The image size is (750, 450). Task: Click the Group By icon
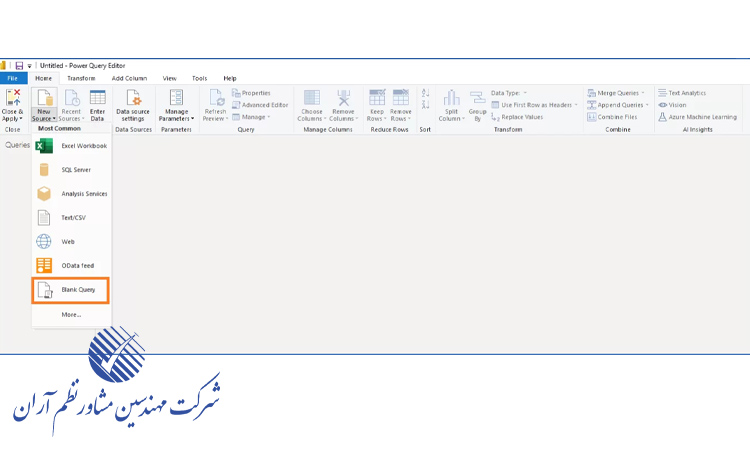[x=477, y=97]
